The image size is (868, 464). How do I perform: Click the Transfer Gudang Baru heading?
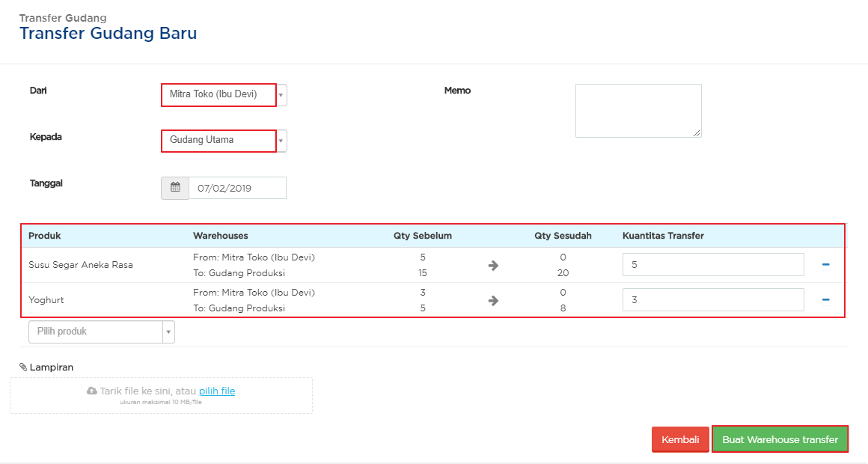(108, 33)
